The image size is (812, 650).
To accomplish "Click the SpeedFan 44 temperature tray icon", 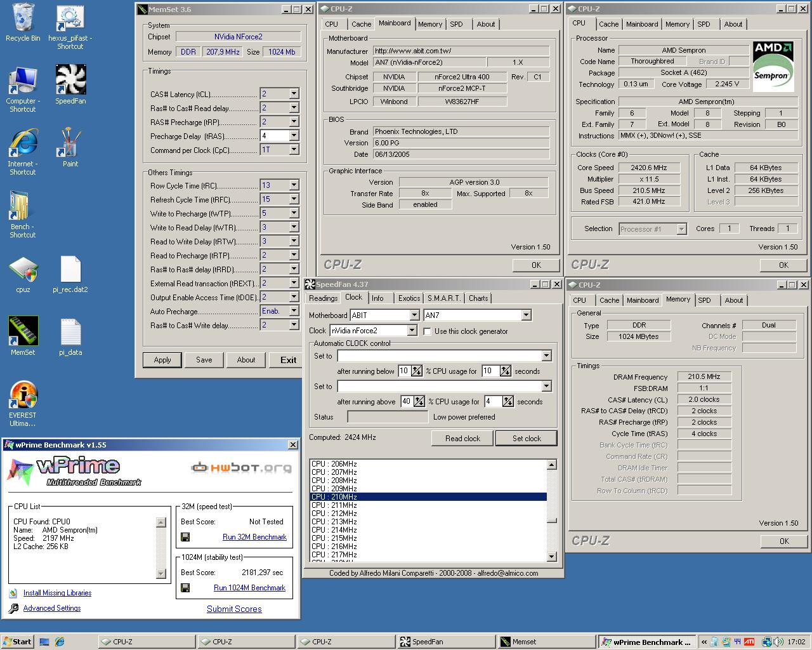I will tap(737, 642).
